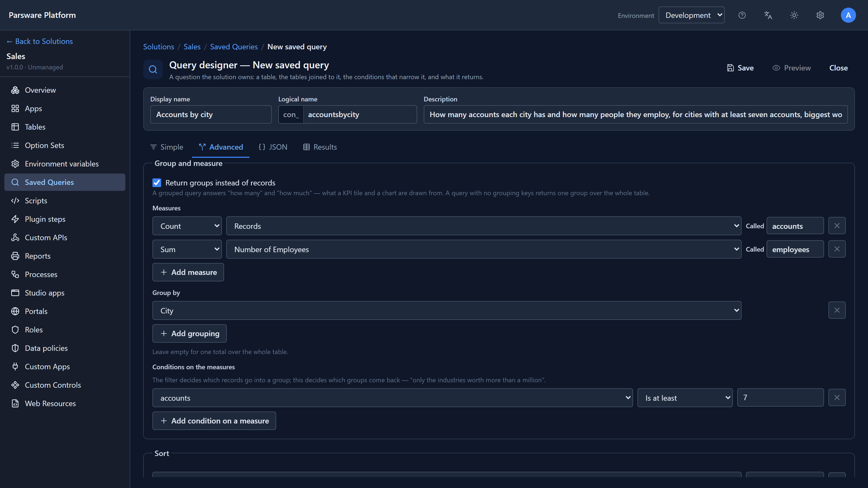
Task: Open the City group-by dropdown
Action: (x=447, y=310)
